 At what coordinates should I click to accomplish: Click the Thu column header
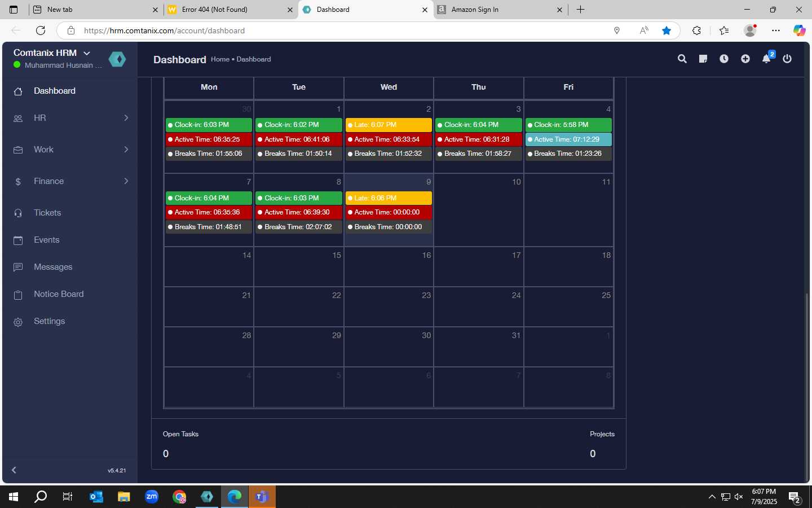(x=479, y=87)
